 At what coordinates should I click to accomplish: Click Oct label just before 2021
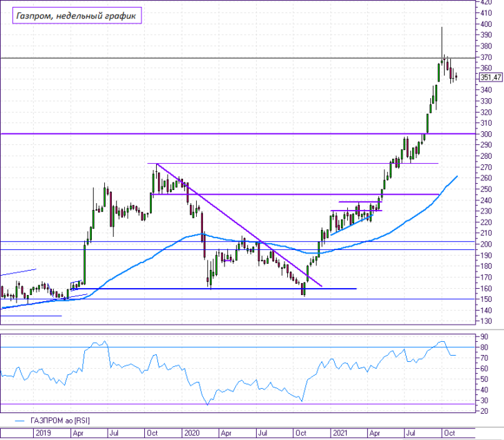pos(300,433)
